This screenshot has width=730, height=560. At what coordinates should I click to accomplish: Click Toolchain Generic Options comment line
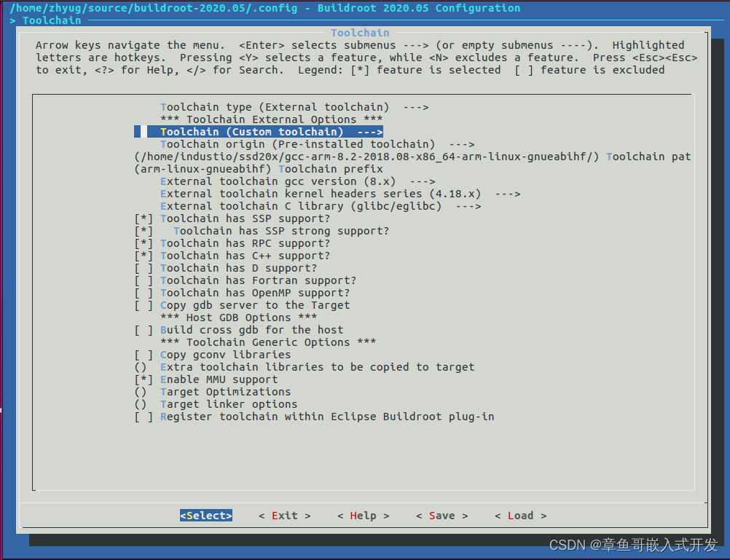(268, 342)
